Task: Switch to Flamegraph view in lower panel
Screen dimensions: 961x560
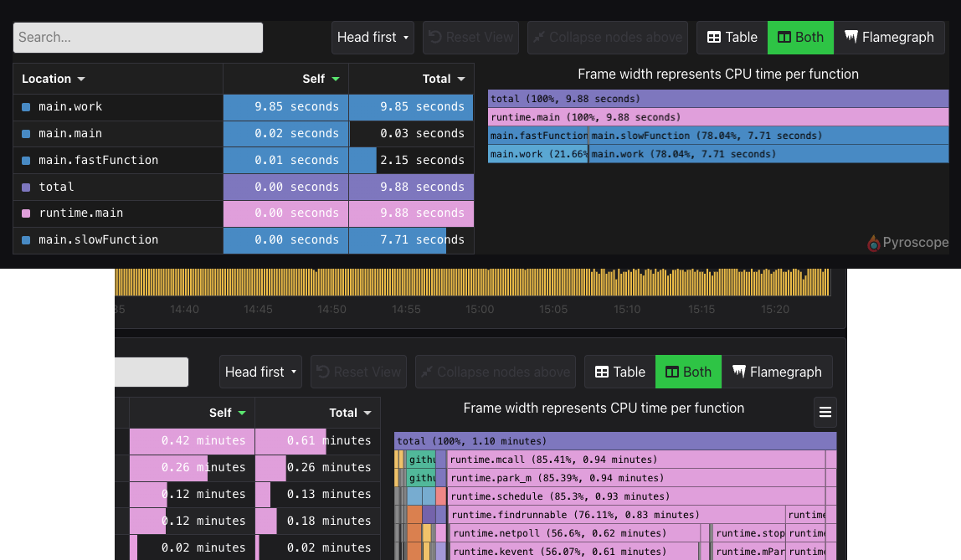Action: point(777,372)
